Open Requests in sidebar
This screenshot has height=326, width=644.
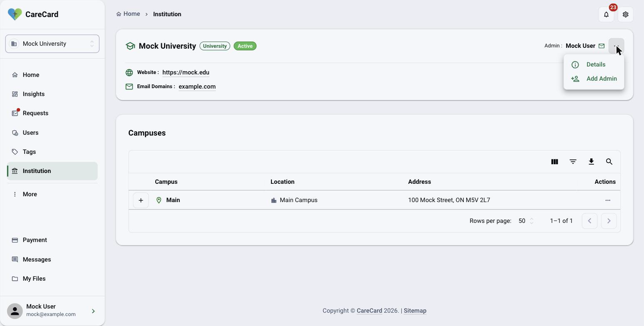[x=52, y=113]
